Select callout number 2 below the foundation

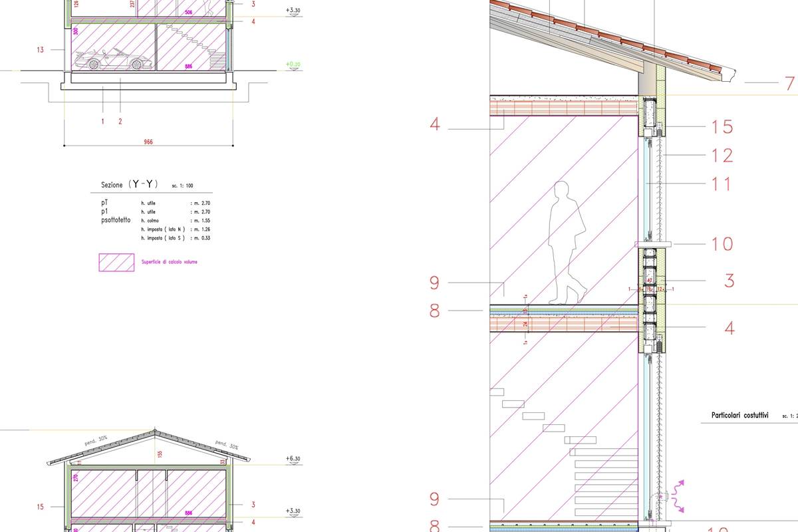(x=120, y=122)
